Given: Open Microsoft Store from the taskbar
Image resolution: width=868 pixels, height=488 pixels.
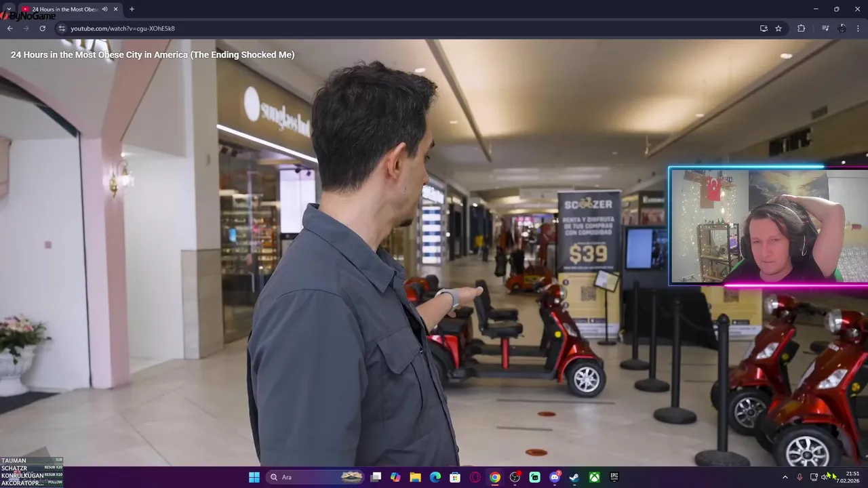Looking at the screenshot, I should click(455, 477).
